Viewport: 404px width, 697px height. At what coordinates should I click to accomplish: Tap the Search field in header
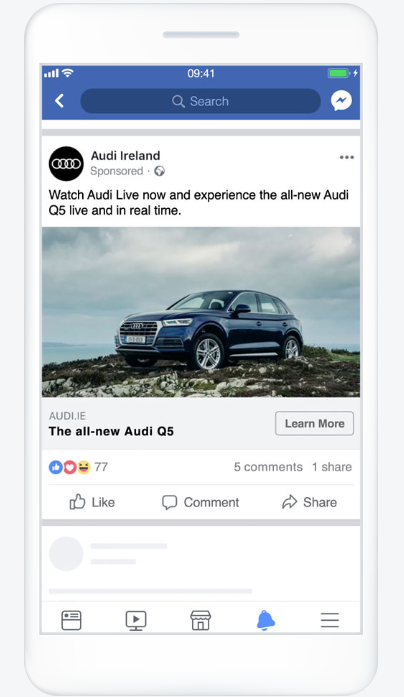tap(200, 101)
